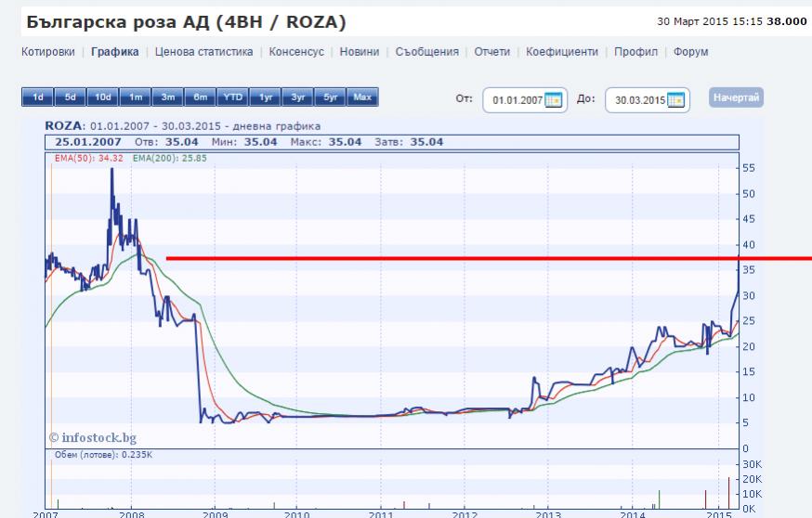Click the largest 2015 volume bar
This screenshot has height=518, width=812.
click(x=729, y=493)
